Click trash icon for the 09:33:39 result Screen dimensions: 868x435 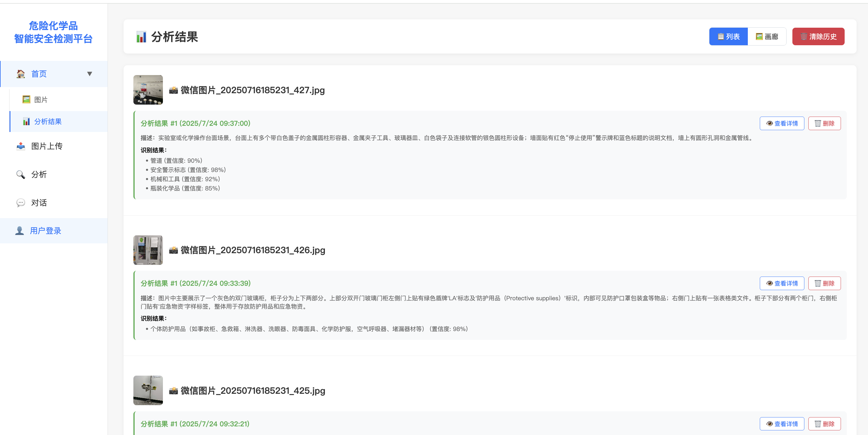pyautogui.click(x=818, y=283)
